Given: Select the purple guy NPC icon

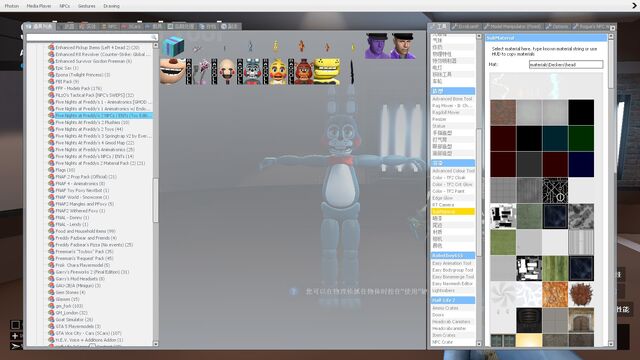Looking at the screenshot, I should click(x=377, y=46).
